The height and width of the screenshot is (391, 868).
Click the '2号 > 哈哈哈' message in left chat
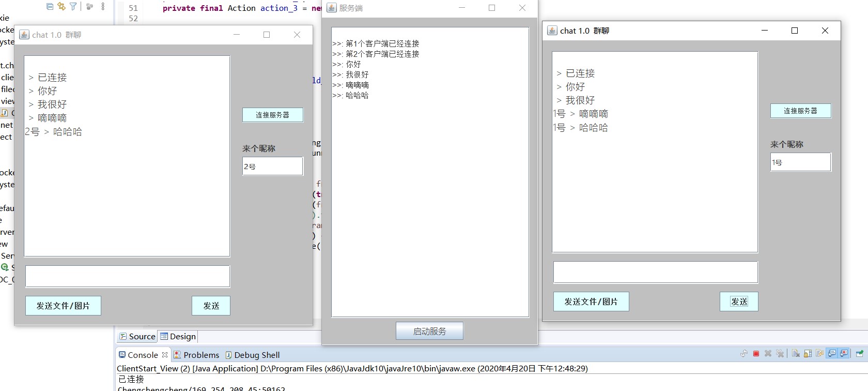pyautogui.click(x=54, y=132)
